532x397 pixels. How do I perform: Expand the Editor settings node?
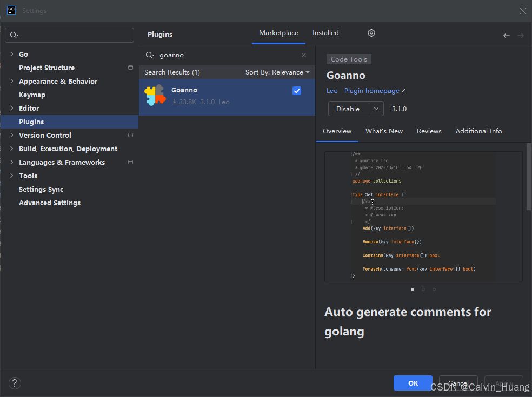pyautogui.click(x=11, y=108)
